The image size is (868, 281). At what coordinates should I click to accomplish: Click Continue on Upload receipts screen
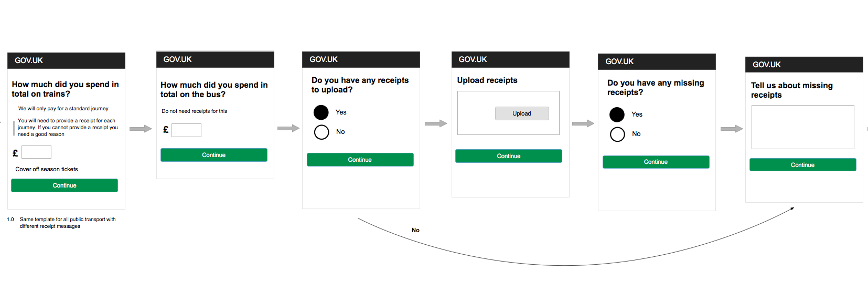pos(508,156)
